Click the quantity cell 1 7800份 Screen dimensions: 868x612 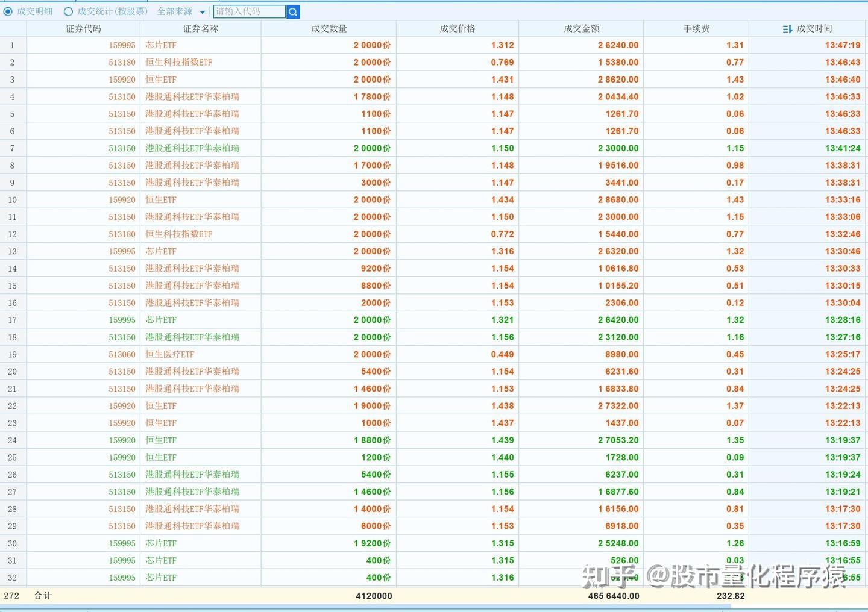click(372, 96)
